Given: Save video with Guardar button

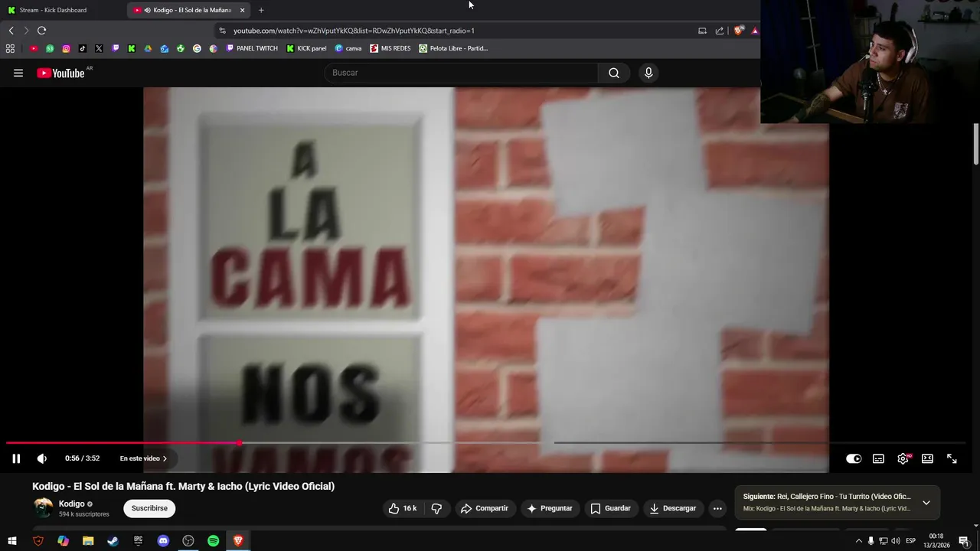Looking at the screenshot, I should click(610, 508).
